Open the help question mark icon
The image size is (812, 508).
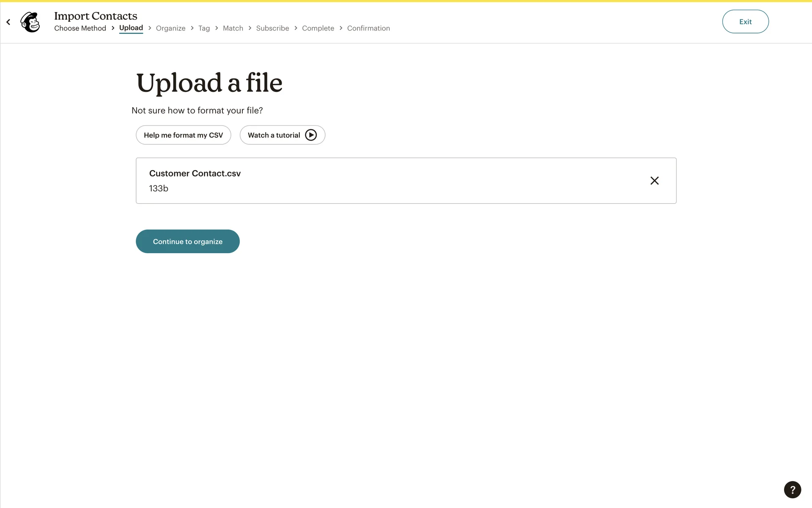point(792,489)
